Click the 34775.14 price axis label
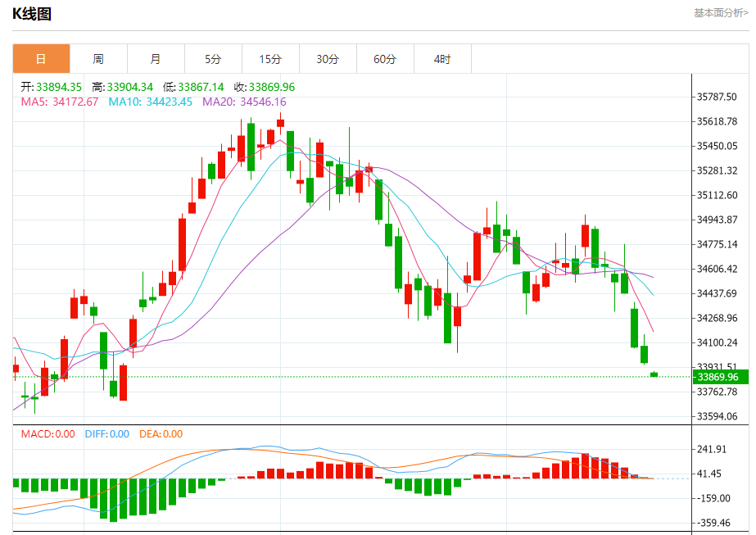 point(717,245)
